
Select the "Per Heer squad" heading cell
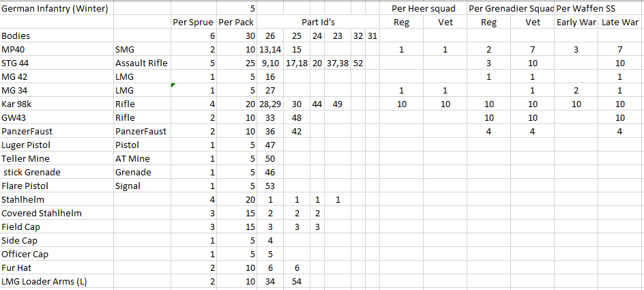[424, 8]
